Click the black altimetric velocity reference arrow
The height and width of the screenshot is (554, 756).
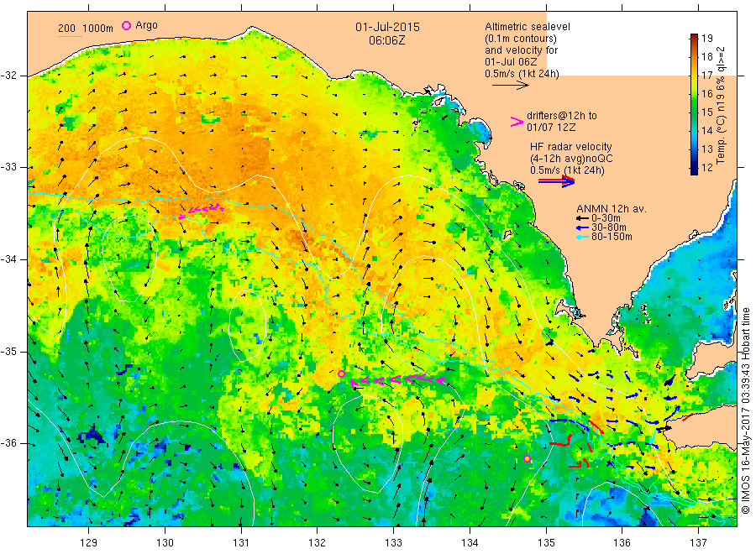510,86
